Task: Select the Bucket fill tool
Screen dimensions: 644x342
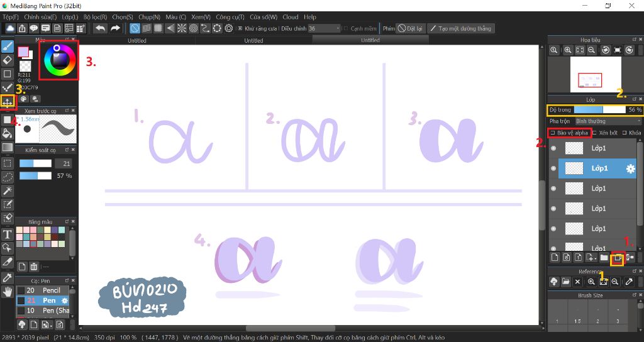Action: (x=8, y=133)
